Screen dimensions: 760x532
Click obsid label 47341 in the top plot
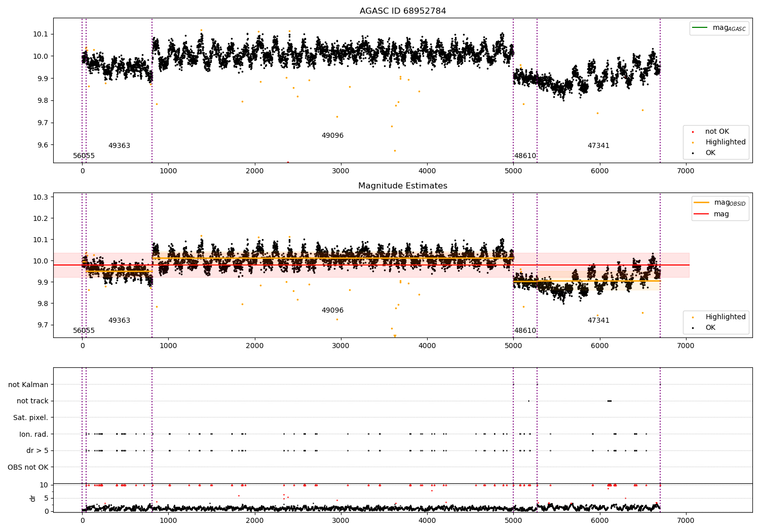(598, 146)
